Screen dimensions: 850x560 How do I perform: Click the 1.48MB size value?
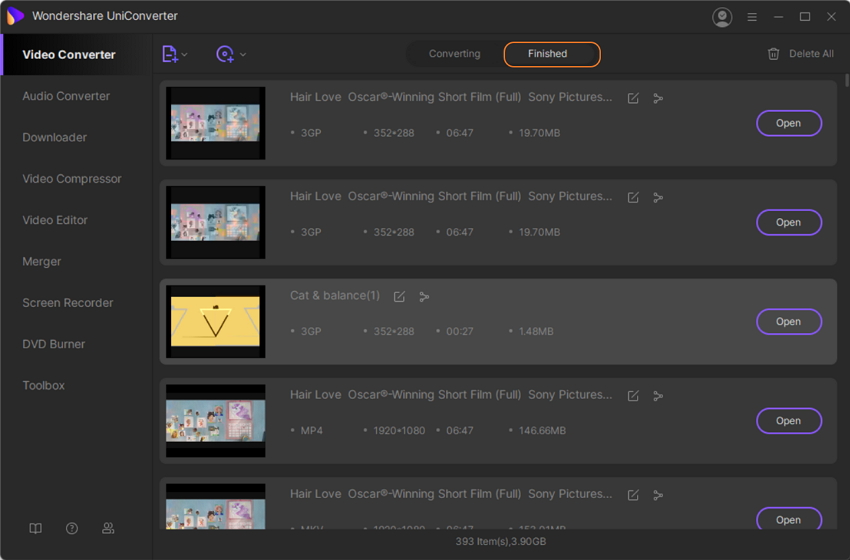click(x=536, y=331)
